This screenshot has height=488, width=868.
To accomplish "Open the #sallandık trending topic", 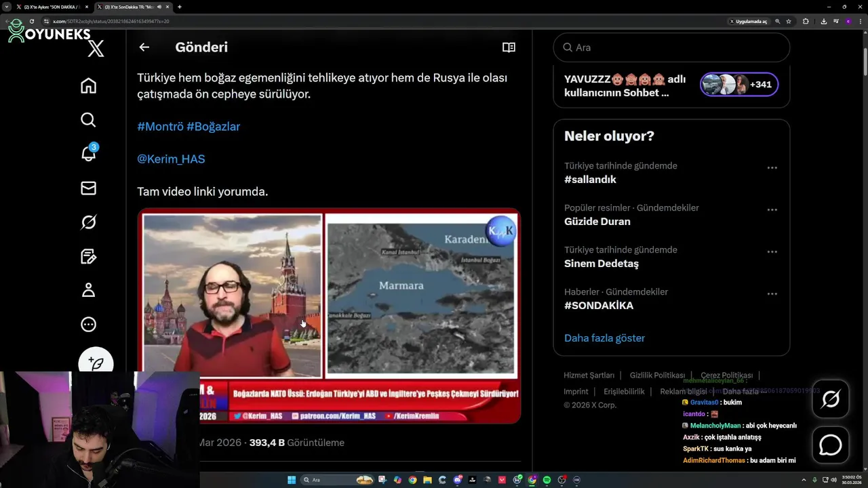I will pos(590,180).
